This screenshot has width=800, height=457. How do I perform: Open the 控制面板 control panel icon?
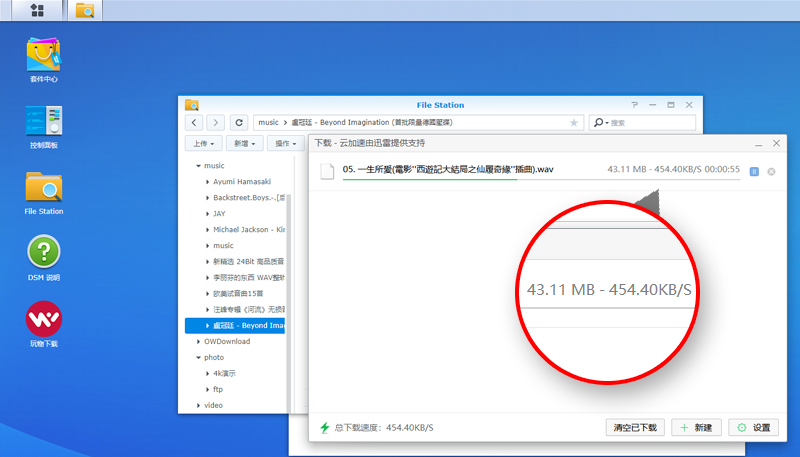43,126
